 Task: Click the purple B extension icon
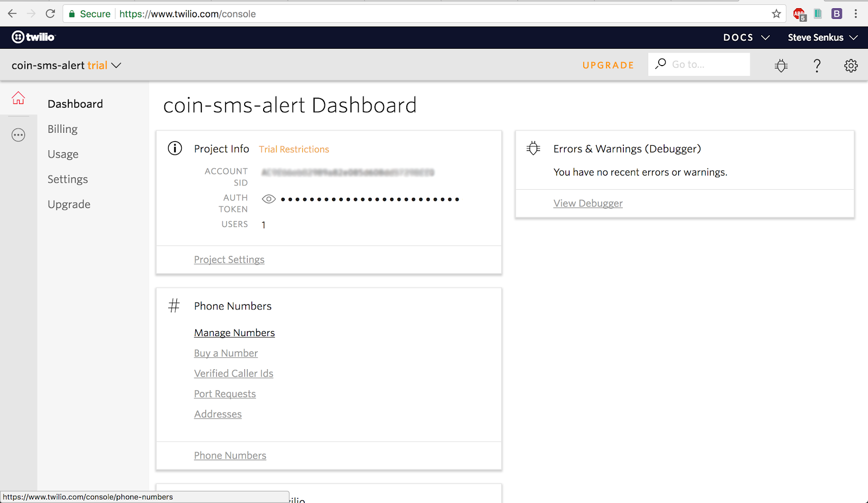tap(837, 14)
